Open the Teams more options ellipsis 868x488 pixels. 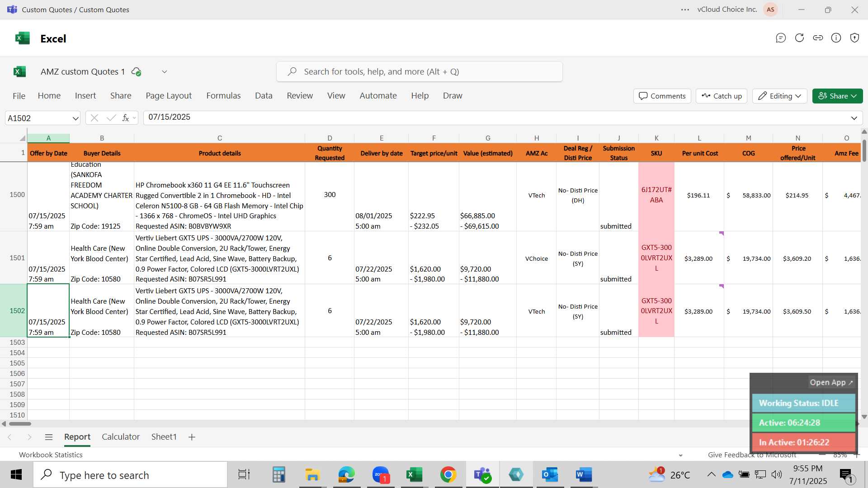685,9
